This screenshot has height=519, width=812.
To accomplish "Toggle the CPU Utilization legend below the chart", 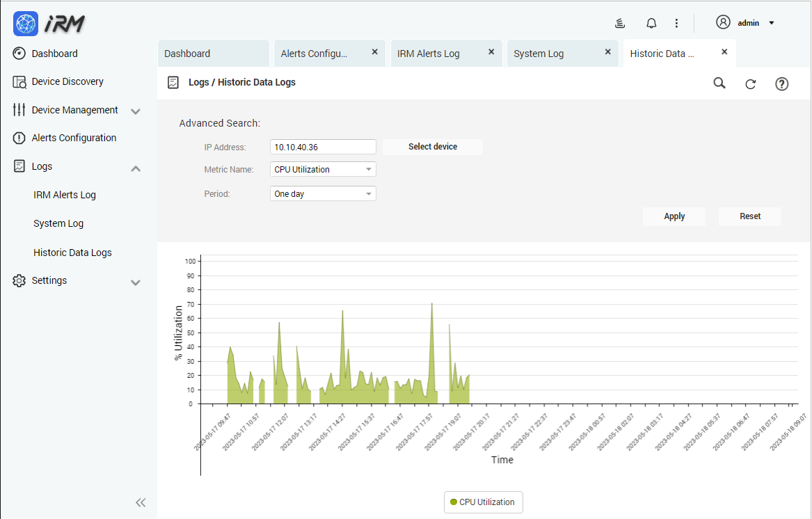I will 483,502.
